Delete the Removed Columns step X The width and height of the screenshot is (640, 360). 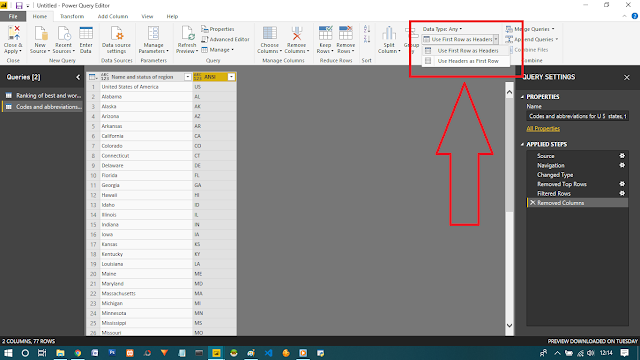point(533,203)
